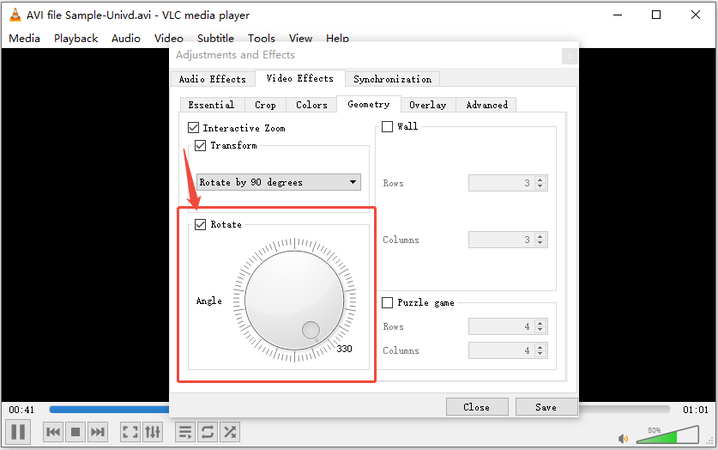Screen dimensions: 718x450
Task: Open the View menu
Action: [300, 38]
